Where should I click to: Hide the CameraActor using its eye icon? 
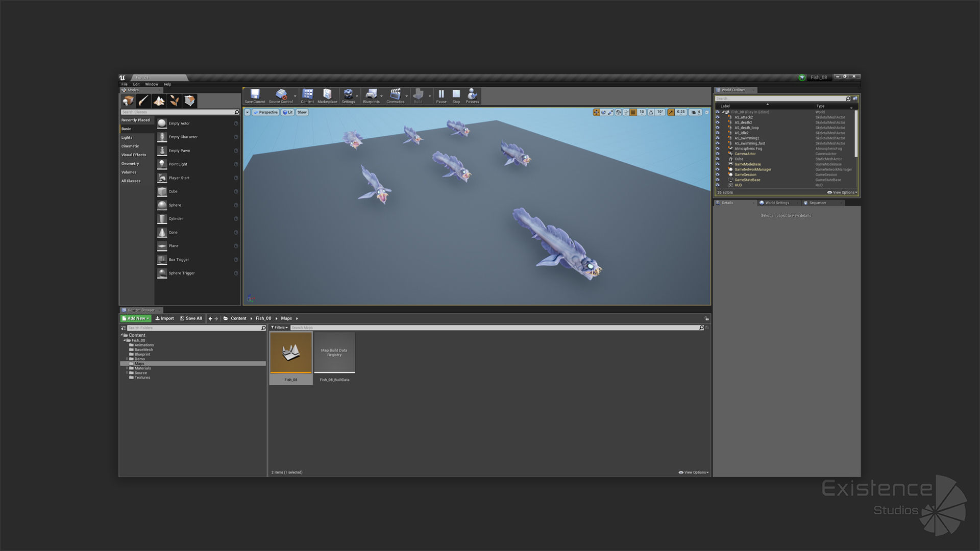[717, 154]
